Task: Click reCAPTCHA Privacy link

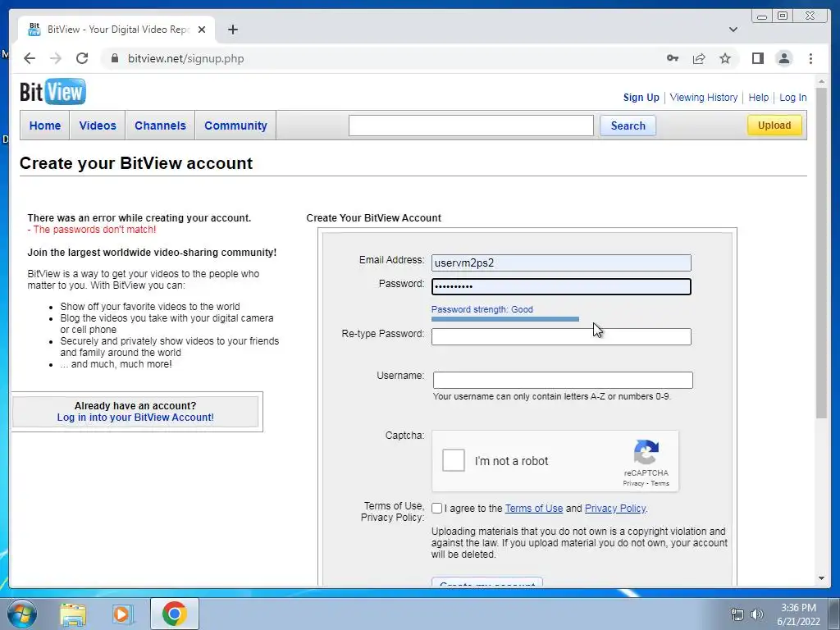Action: [x=633, y=483]
